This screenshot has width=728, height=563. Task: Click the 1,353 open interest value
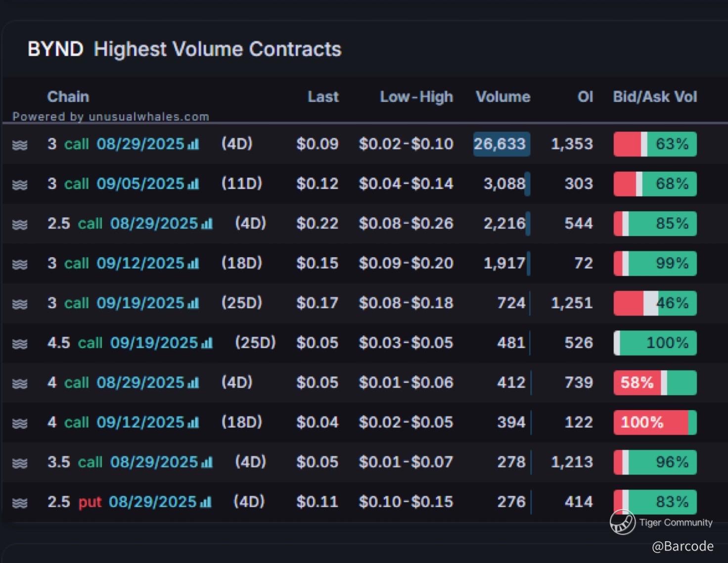pos(572,144)
